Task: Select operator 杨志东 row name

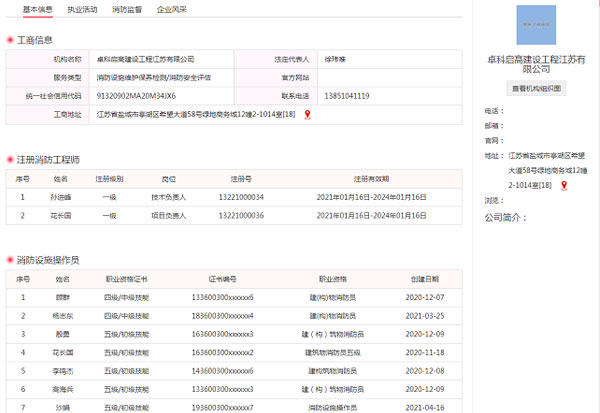Action: 63,316
